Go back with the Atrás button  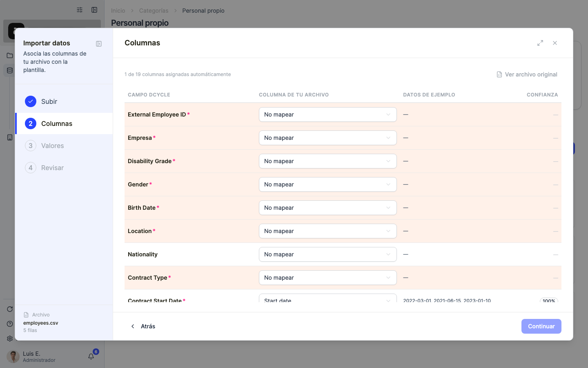(x=143, y=326)
